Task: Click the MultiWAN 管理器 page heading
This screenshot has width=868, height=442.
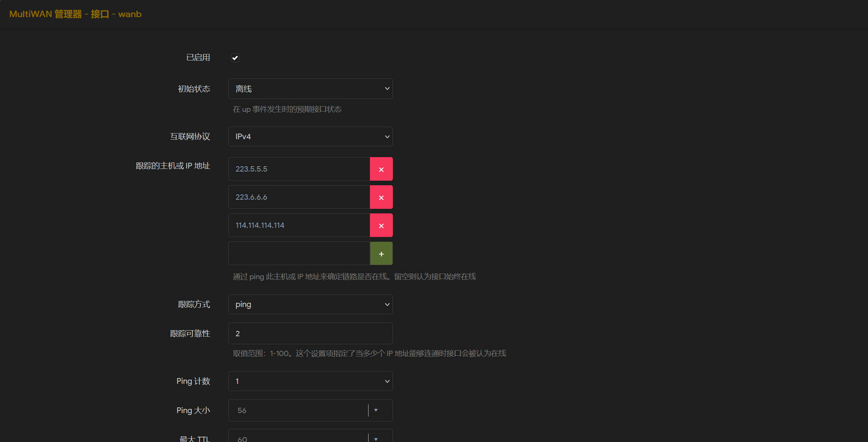Action: (75, 14)
